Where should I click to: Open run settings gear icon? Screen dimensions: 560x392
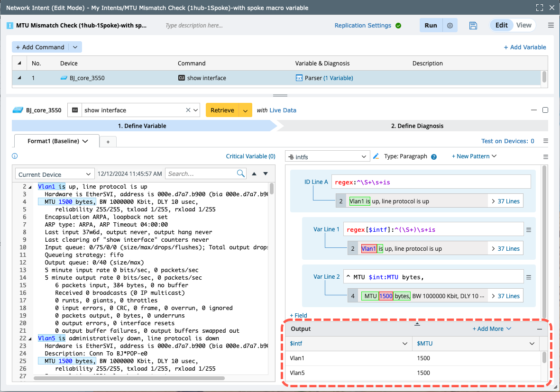pyautogui.click(x=450, y=26)
